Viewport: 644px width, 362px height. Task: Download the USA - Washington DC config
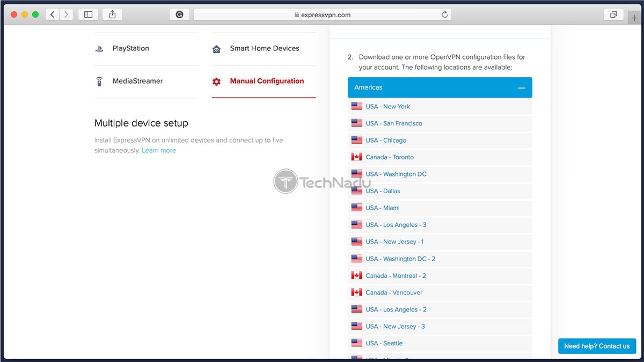[396, 174]
